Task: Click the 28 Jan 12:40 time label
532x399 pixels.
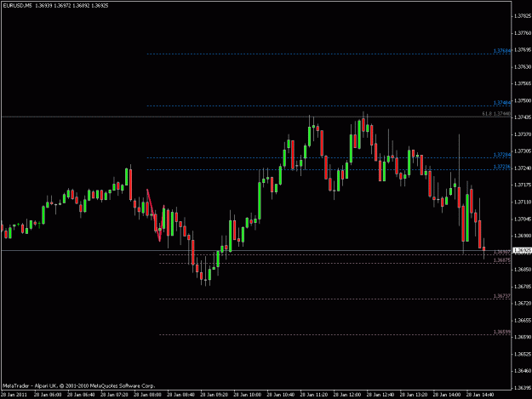Action: 380,395
